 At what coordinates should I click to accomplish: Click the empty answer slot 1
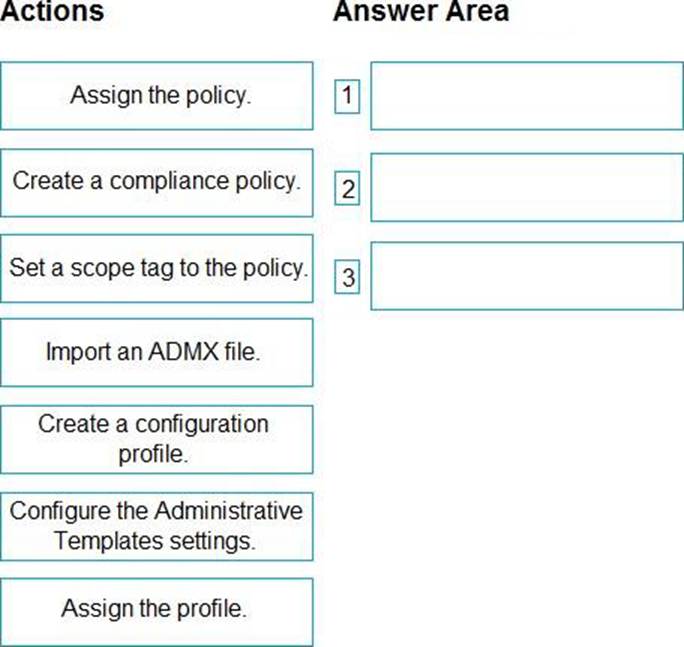(527, 96)
